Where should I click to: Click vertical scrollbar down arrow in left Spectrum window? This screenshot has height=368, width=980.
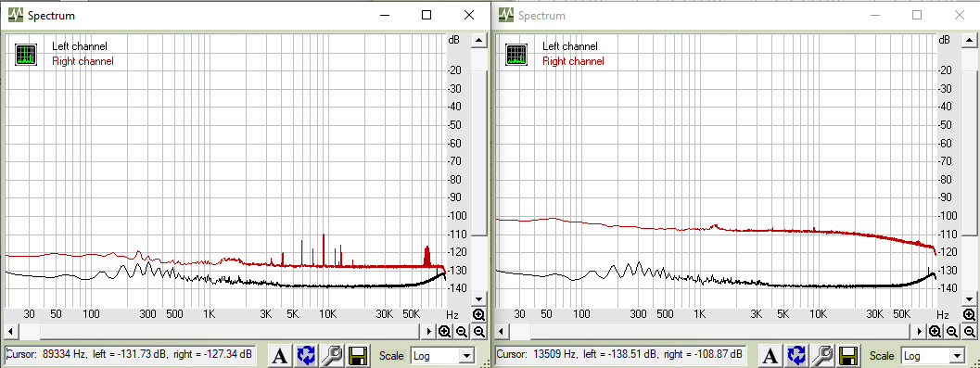pyautogui.click(x=478, y=299)
